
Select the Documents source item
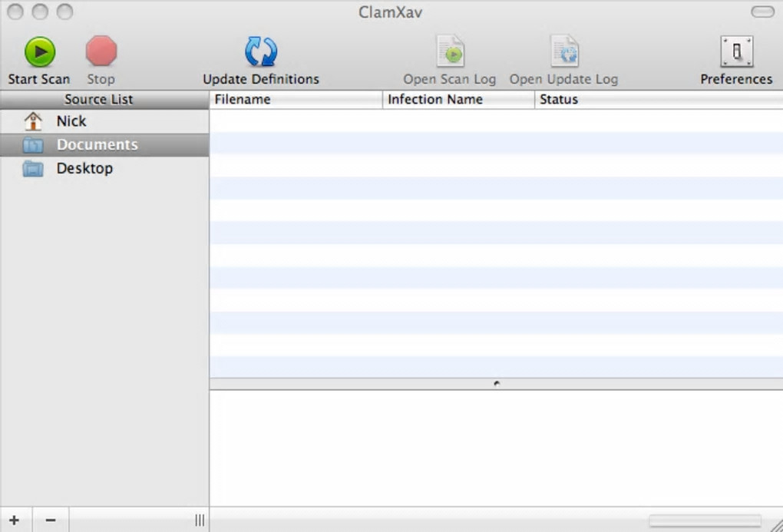pos(104,145)
